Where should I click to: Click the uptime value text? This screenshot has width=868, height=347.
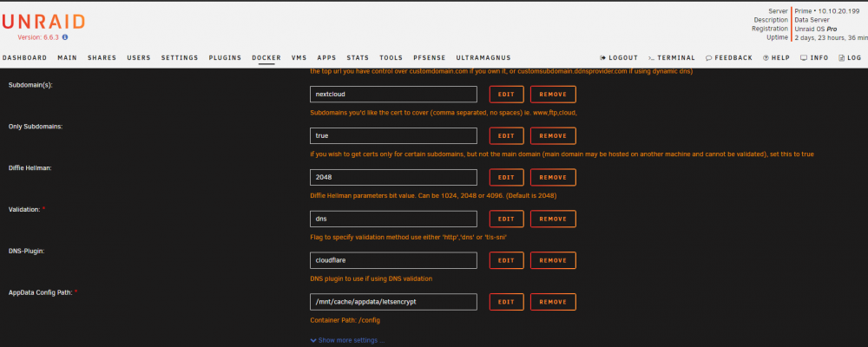coord(831,37)
